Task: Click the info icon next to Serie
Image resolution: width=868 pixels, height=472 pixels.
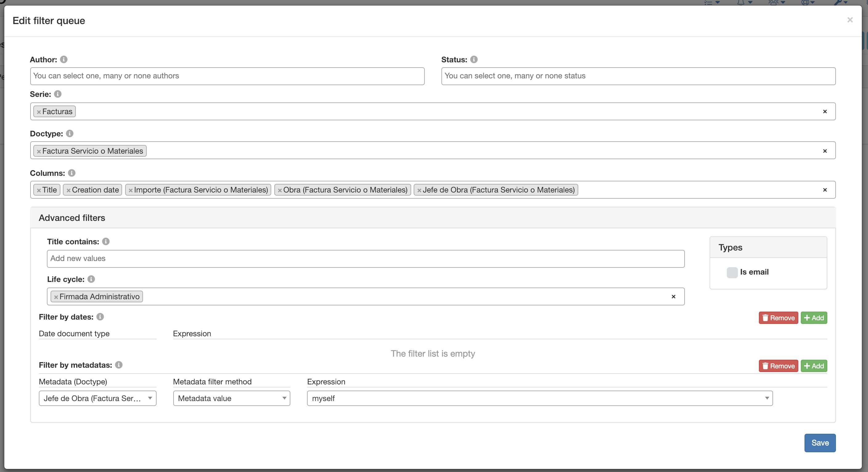Action: [x=57, y=93]
